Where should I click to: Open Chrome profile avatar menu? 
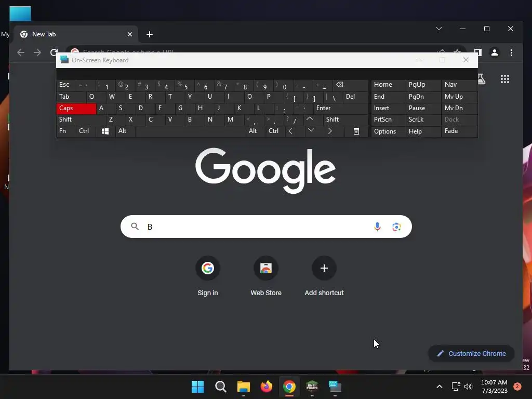coord(495,52)
